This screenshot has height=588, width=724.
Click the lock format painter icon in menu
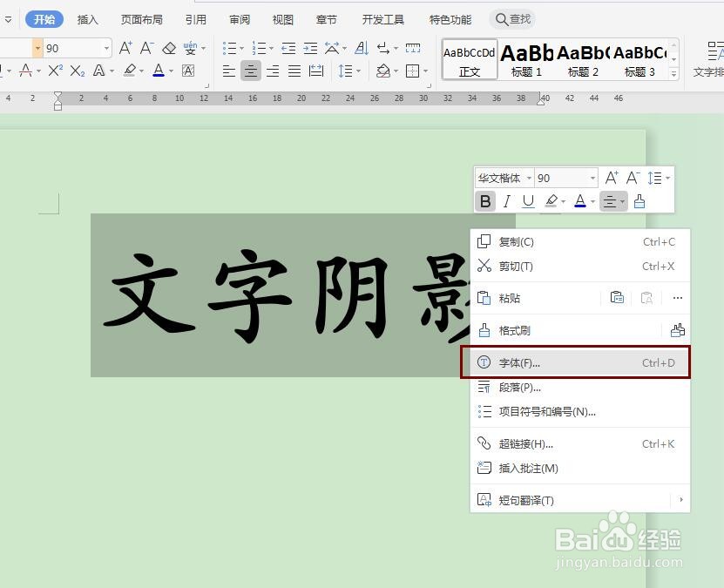click(x=678, y=330)
